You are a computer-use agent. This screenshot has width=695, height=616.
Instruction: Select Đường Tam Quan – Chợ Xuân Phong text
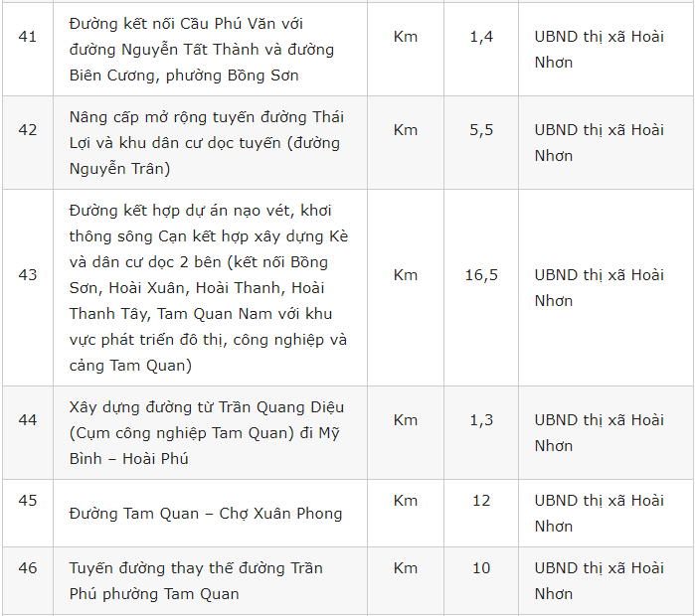206,514
